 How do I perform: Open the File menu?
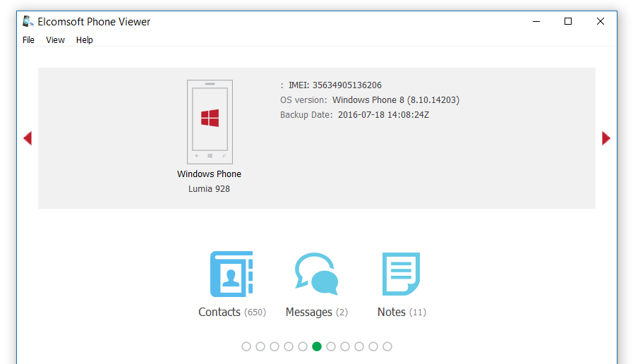[x=28, y=40]
